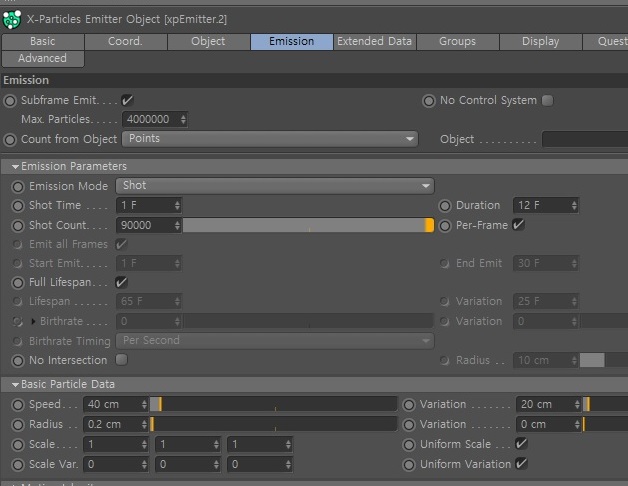Viewport: 628px width, 486px height.
Task: Click animation dot beside Emission Mode
Action: point(18,187)
